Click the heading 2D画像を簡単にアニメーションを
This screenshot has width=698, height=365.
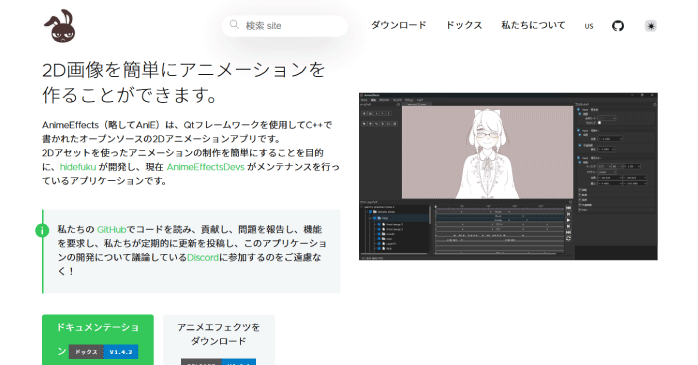pyautogui.click(x=184, y=70)
